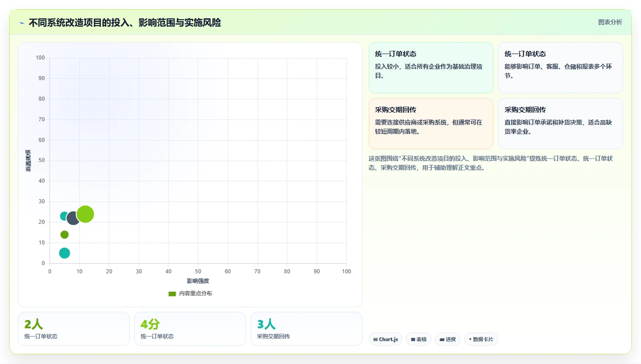This screenshot has width=641, height=364.
Task: Click the 100 tick label on the y-axis
Action: (40, 58)
